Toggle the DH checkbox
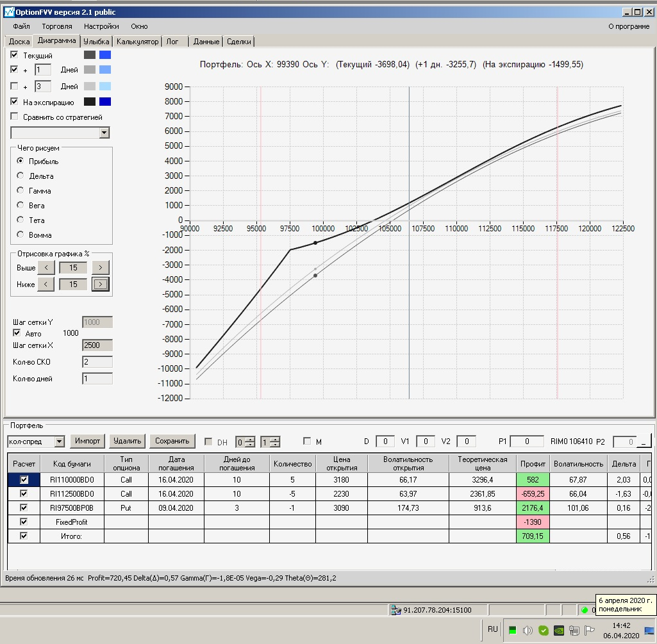657x644 pixels. click(x=208, y=442)
